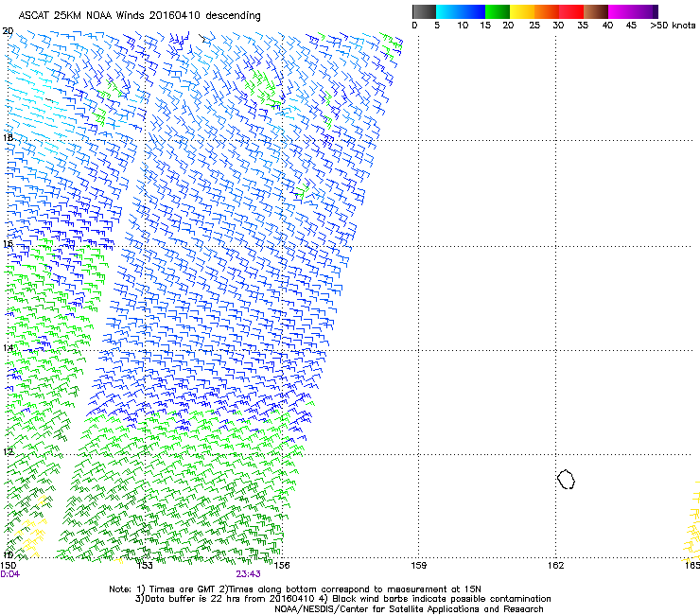The width and height of the screenshot is (700, 615).
Task: Click the small black island outline near 162
Action: tap(566, 479)
